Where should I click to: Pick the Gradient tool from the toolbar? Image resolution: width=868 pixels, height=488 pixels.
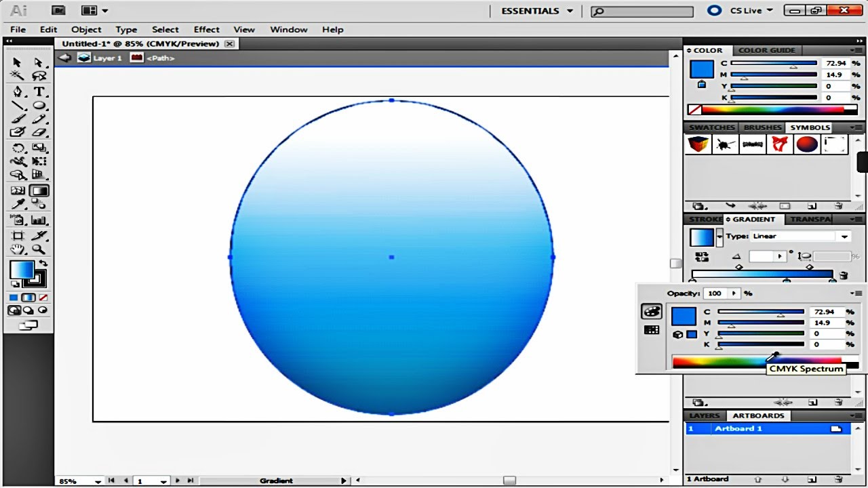pos(39,190)
